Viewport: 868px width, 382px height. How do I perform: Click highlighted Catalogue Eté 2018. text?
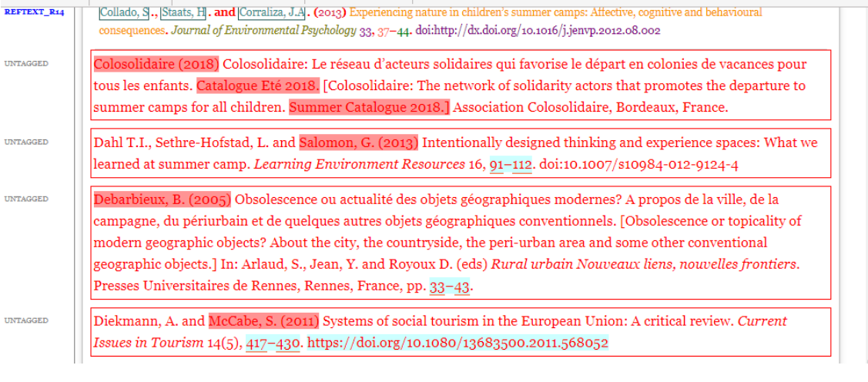click(258, 86)
